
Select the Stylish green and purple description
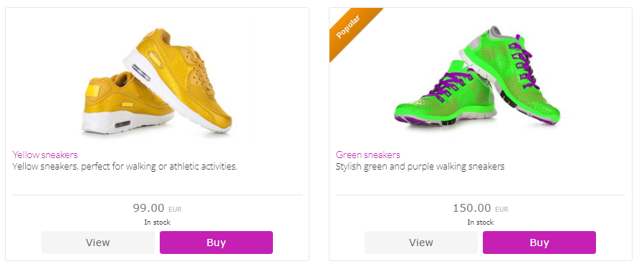pos(420,167)
